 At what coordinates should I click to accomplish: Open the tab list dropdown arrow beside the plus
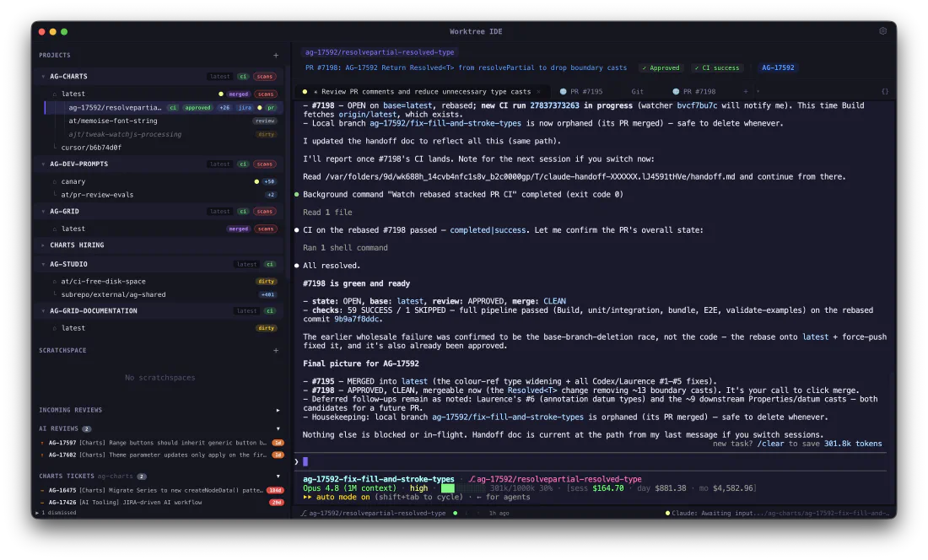(758, 92)
